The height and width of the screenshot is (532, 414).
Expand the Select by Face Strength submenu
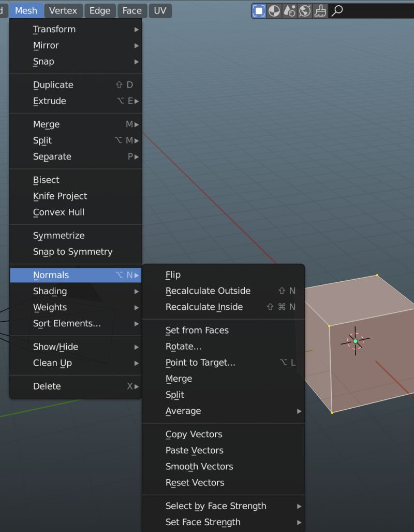(215, 506)
